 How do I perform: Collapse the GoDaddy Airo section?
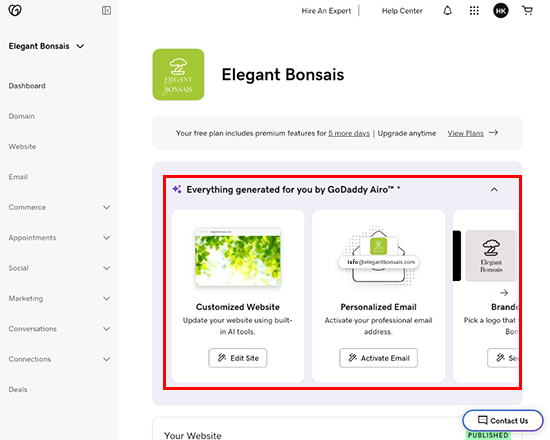click(494, 190)
